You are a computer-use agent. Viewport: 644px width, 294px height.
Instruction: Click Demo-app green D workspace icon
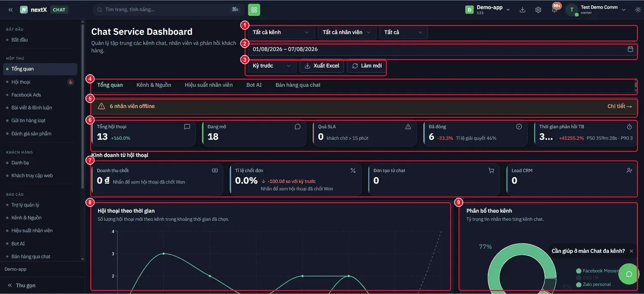tap(469, 9)
